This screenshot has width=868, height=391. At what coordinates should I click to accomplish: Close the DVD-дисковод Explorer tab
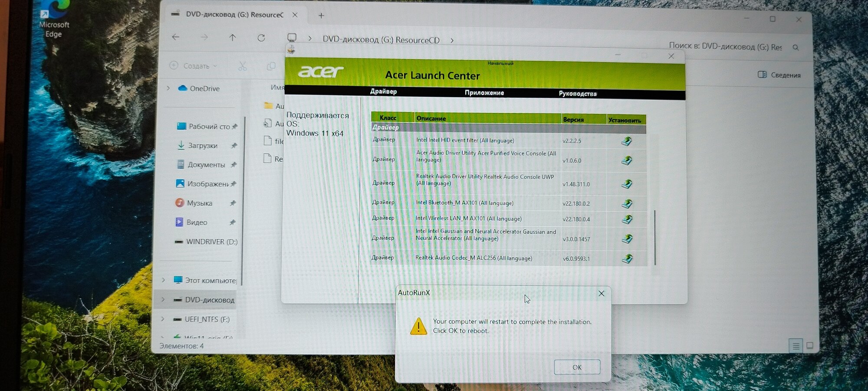[295, 15]
